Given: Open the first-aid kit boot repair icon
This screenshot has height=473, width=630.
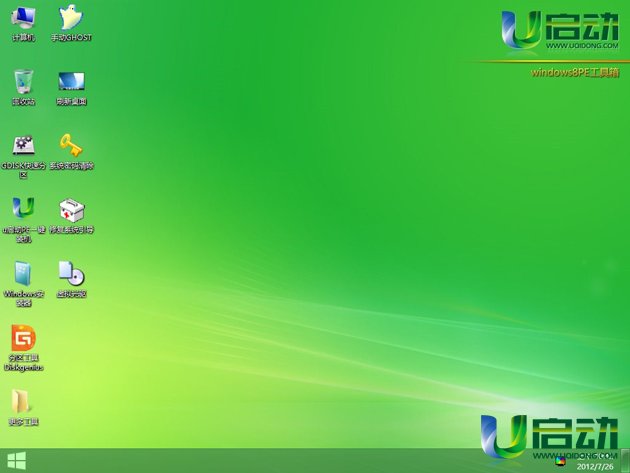Looking at the screenshot, I should (x=72, y=210).
